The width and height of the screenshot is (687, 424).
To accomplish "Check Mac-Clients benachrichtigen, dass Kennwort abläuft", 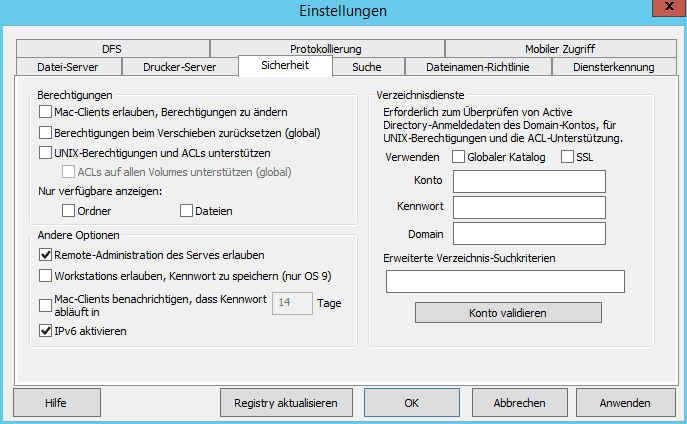I will click(x=45, y=305).
